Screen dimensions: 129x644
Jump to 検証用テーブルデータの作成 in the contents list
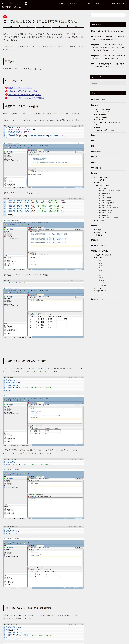point(20,88)
